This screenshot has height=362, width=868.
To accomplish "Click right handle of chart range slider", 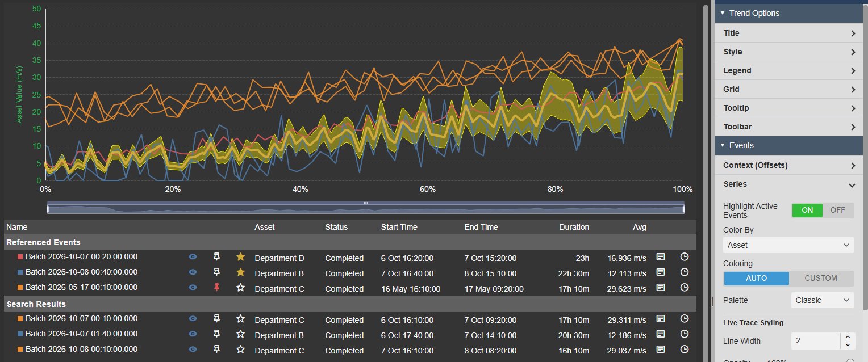I will tap(683, 209).
